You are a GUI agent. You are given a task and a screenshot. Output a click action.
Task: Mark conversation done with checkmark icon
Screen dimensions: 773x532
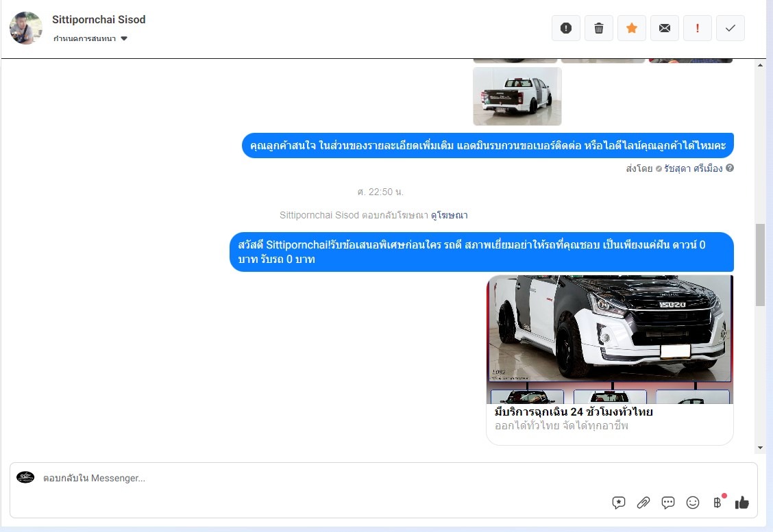point(730,28)
